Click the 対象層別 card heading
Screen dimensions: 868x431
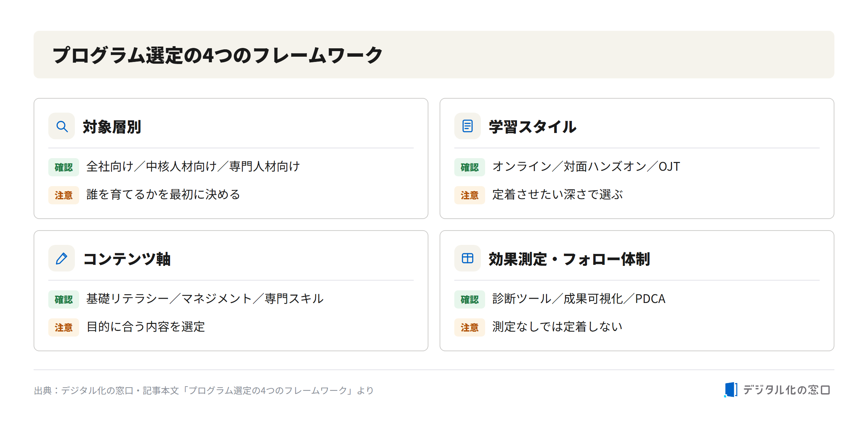click(112, 127)
